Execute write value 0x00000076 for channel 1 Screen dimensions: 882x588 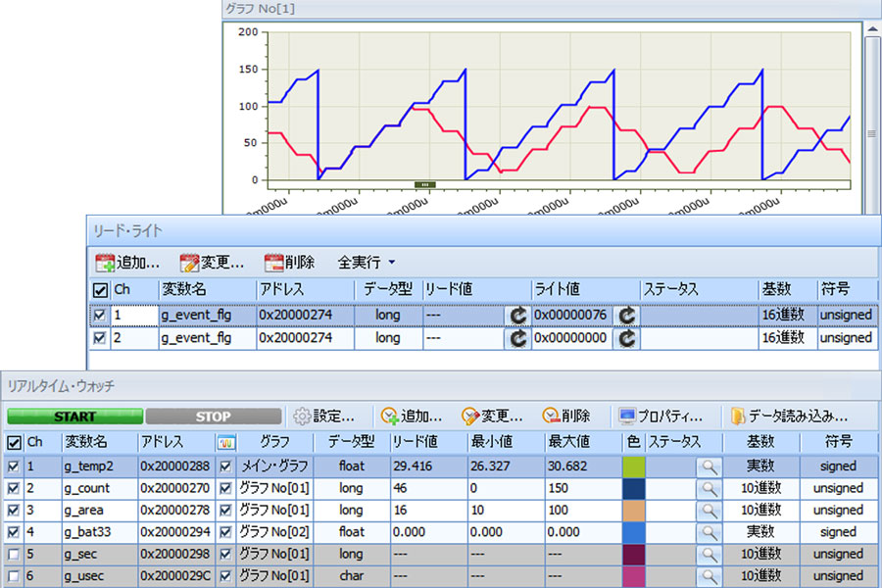[626, 316]
